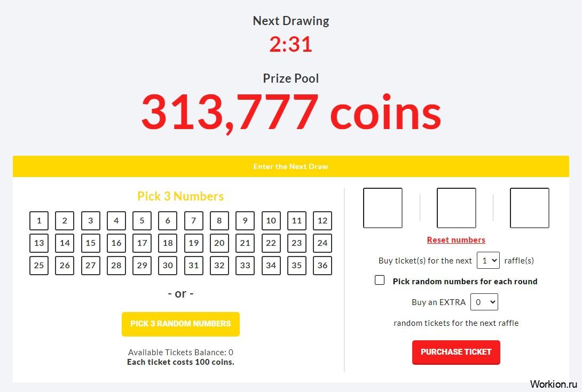Click the Purchase Ticket button
Screen dimensions: 582x392
456,352
